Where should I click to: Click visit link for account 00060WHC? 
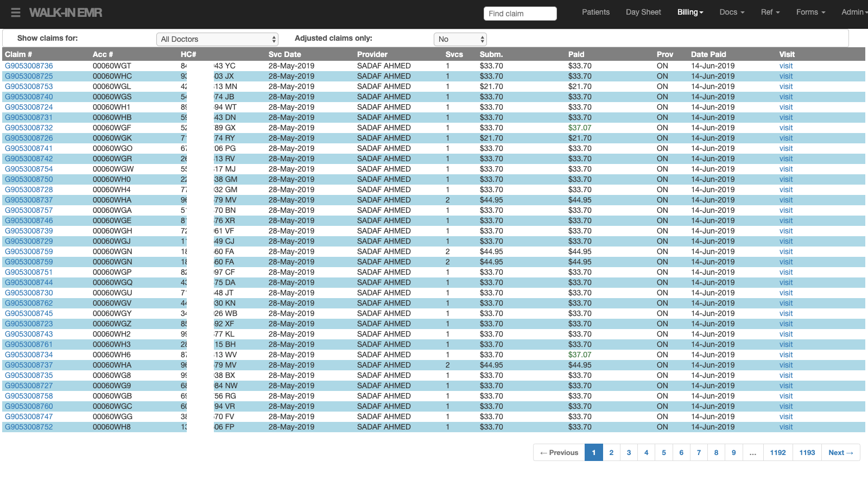pos(786,76)
